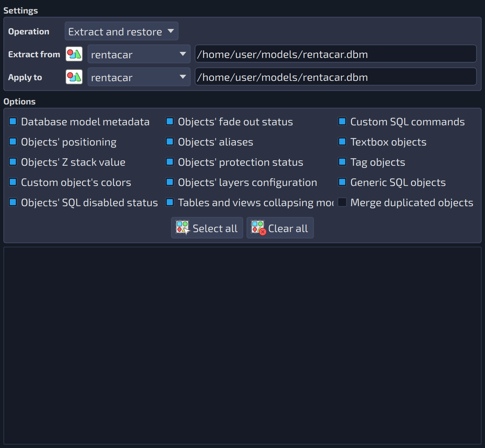Uncheck Textbox objects option
This screenshot has width=485, height=448.
(342, 141)
